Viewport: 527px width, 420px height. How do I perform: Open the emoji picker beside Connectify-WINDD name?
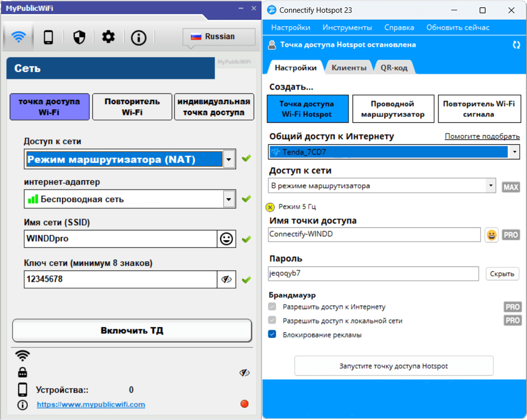[491, 234]
